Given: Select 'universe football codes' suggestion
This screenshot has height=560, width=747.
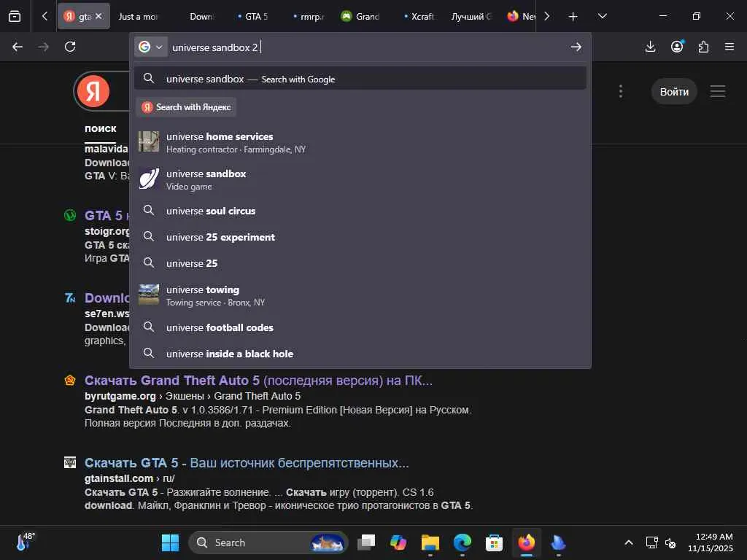Looking at the screenshot, I should [360, 327].
